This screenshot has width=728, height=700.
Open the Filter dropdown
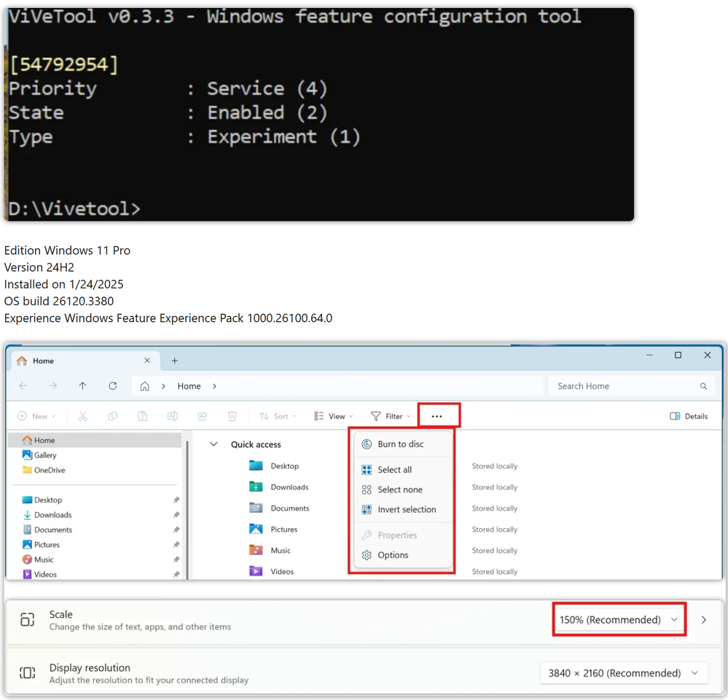(391, 417)
